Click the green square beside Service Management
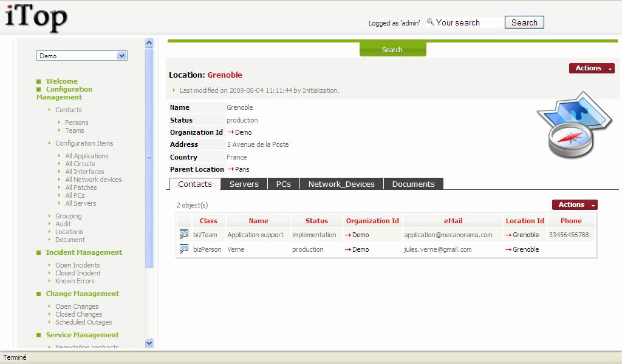Viewport: 622px width, 364px height. 38,335
